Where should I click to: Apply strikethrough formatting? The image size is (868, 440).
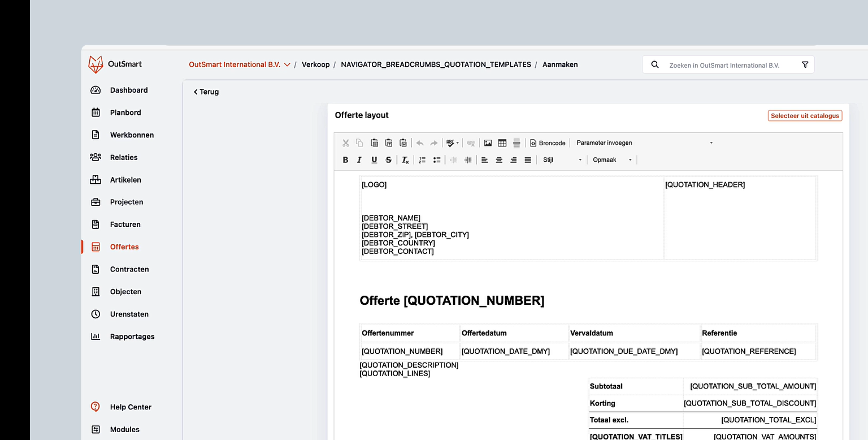click(388, 159)
